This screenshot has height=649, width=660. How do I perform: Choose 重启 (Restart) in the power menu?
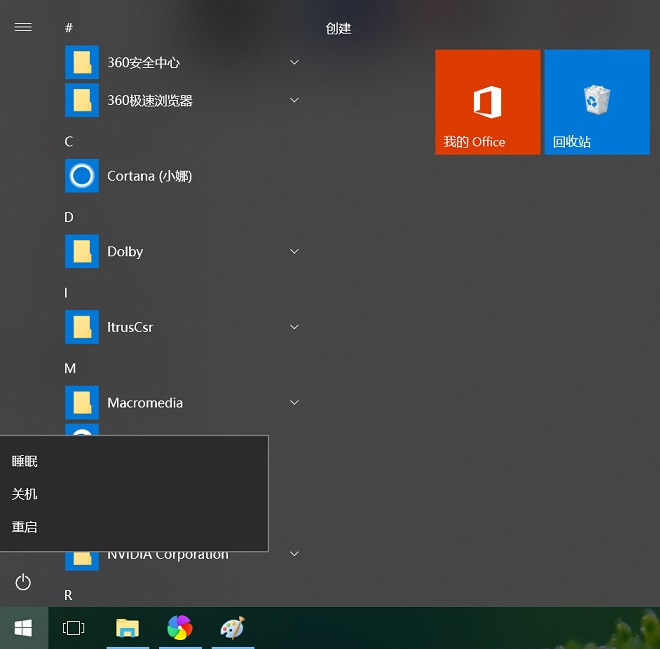pos(25,527)
